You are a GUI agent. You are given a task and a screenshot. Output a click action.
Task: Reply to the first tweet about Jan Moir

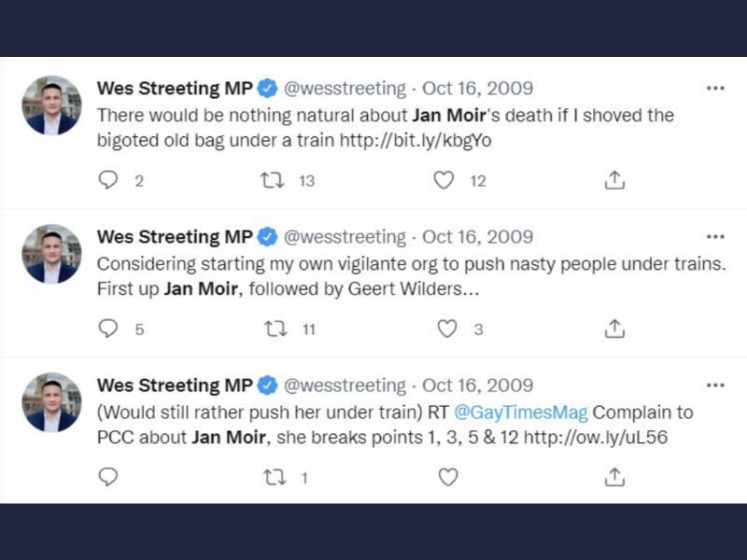tap(108, 180)
